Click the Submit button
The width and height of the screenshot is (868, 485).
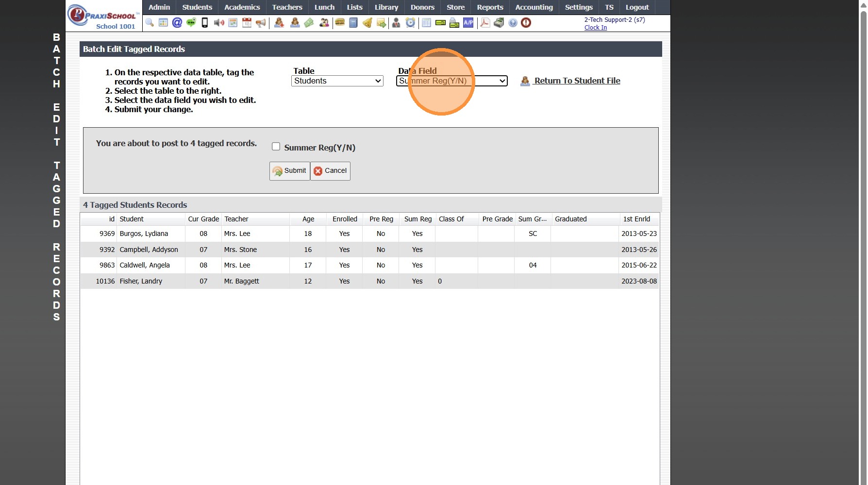pyautogui.click(x=290, y=171)
